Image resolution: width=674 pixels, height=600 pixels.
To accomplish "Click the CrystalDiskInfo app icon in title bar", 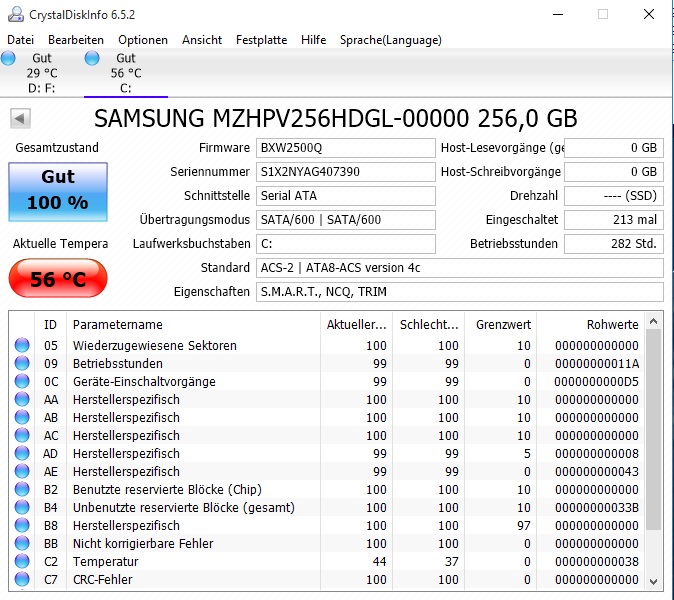I will point(16,14).
